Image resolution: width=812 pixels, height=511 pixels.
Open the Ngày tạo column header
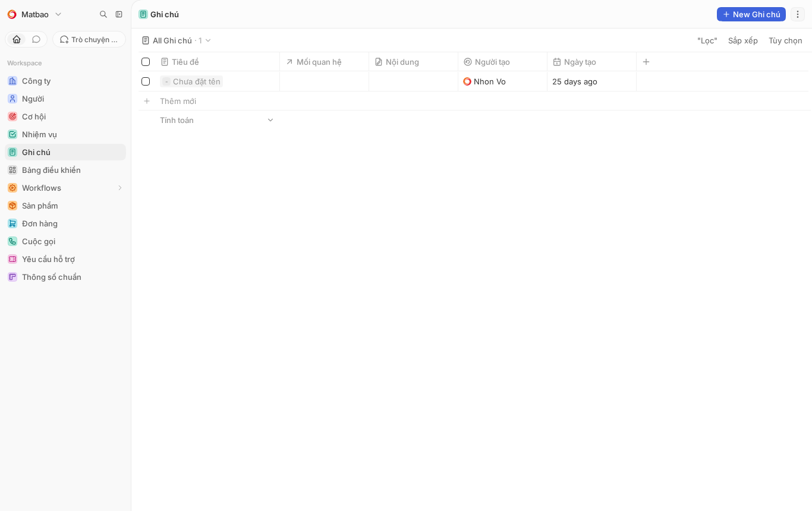coord(592,62)
